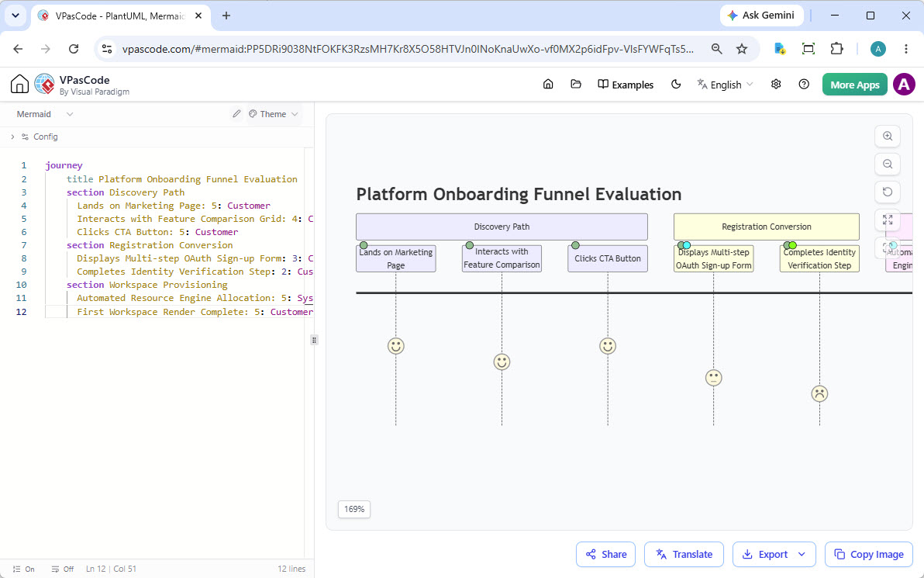
Task: Expand the Config section
Action: point(34,137)
